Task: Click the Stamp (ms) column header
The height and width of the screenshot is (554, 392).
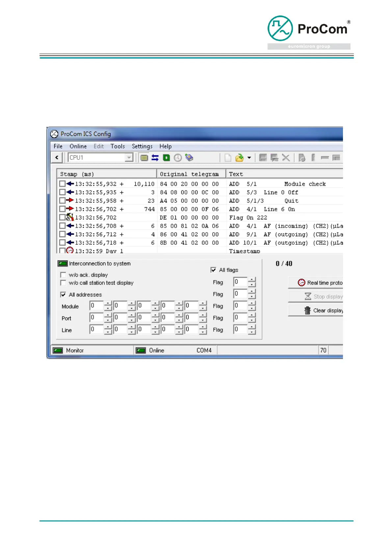Action: pyautogui.click(x=107, y=174)
